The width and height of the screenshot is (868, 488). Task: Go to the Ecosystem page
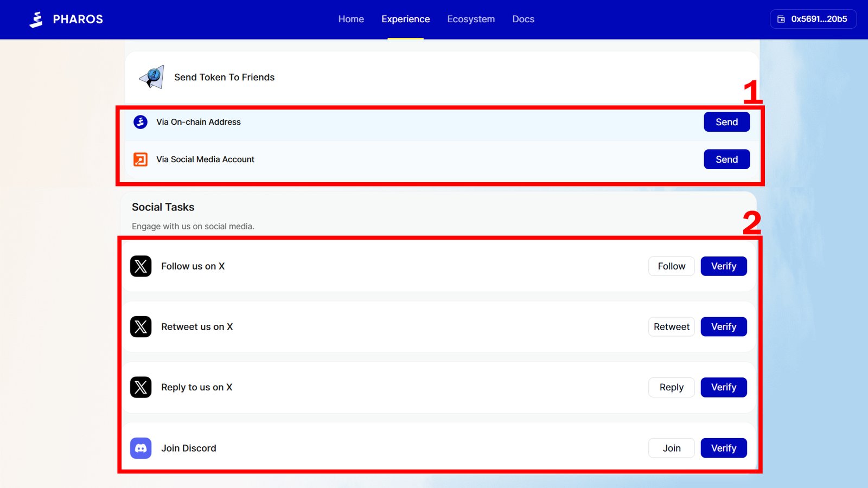click(471, 19)
